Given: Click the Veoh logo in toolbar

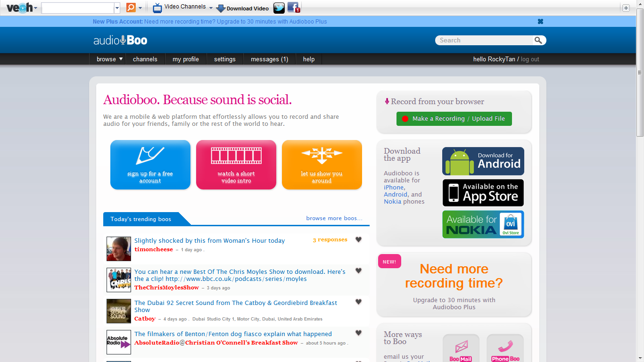Looking at the screenshot, I should click(x=19, y=8).
